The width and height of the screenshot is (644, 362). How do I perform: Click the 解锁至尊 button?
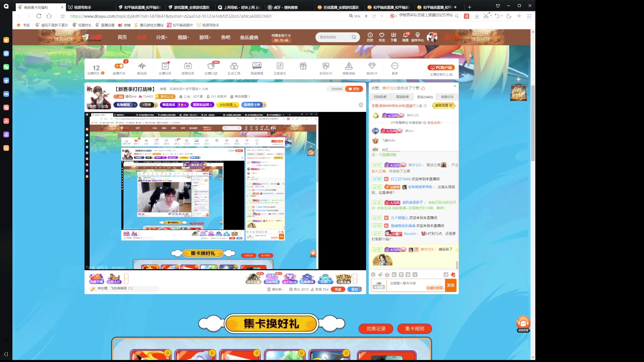[x=444, y=106]
